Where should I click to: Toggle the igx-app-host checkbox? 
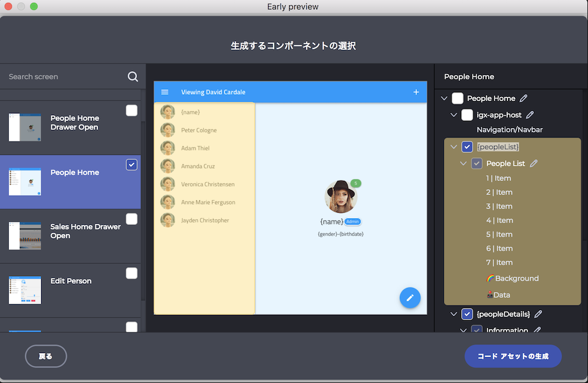pyautogui.click(x=467, y=115)
